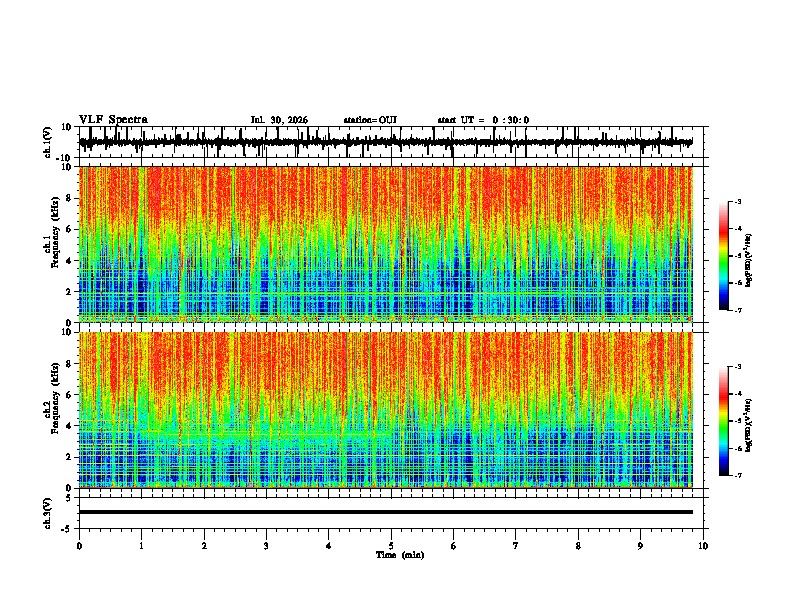The image size is (792, 612).
Task: Click the "VLF Spectra" plot title
Action: tap(113, 120)
